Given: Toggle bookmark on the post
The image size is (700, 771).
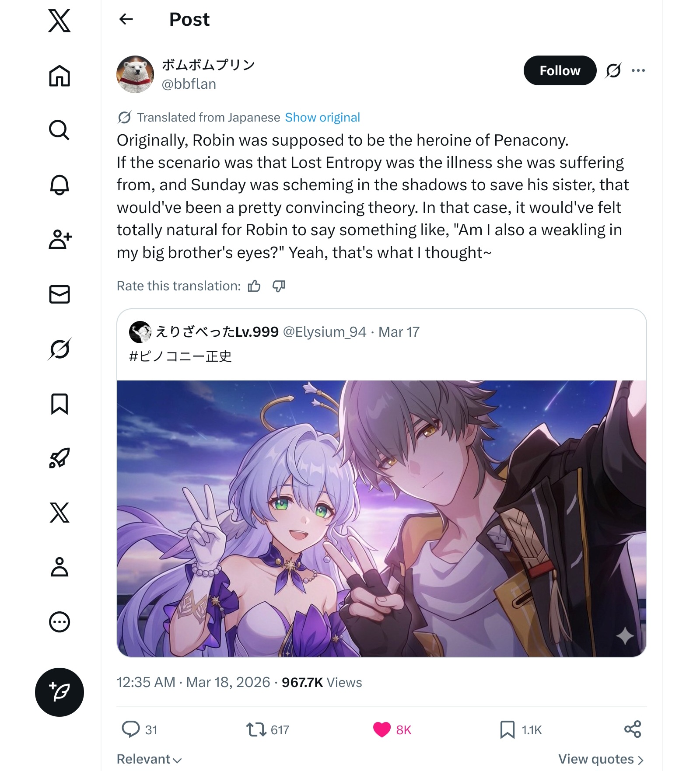Looking at the screenshot, I should (507, 729).
